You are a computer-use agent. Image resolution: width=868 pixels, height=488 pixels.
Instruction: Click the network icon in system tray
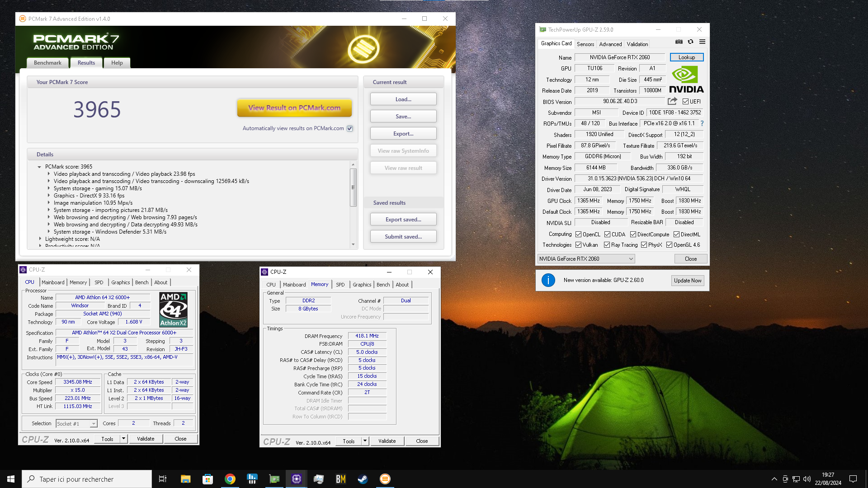pos(796,479)
